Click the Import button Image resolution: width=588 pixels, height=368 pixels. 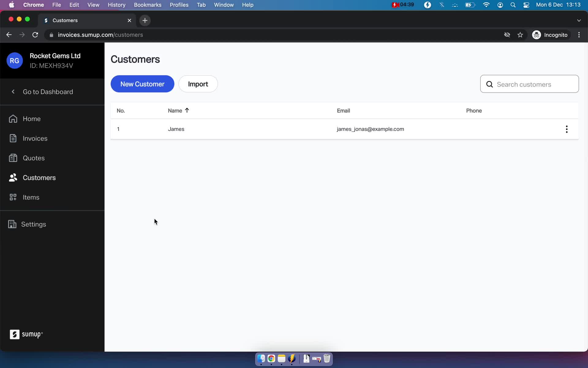198,84
